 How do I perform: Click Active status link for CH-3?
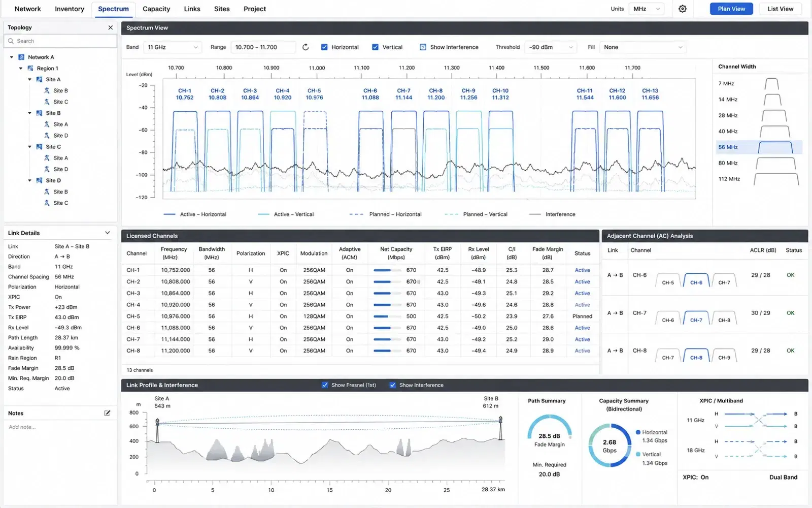[582, 294]
